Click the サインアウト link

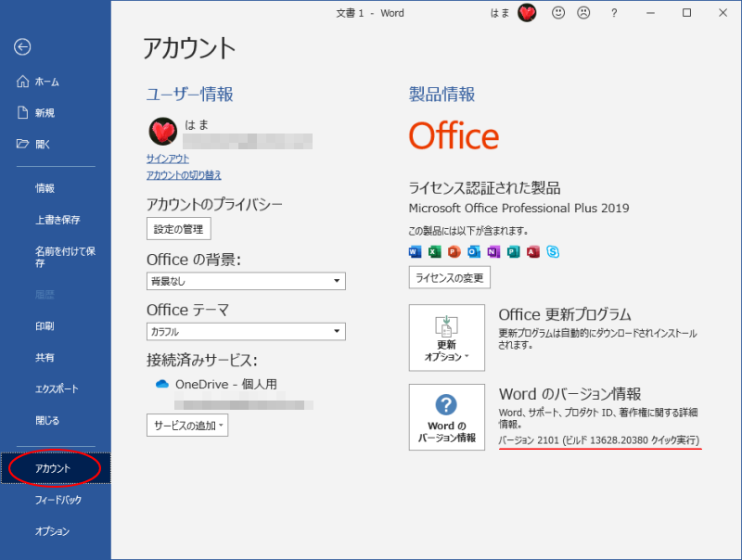click(x=167, y=159)
